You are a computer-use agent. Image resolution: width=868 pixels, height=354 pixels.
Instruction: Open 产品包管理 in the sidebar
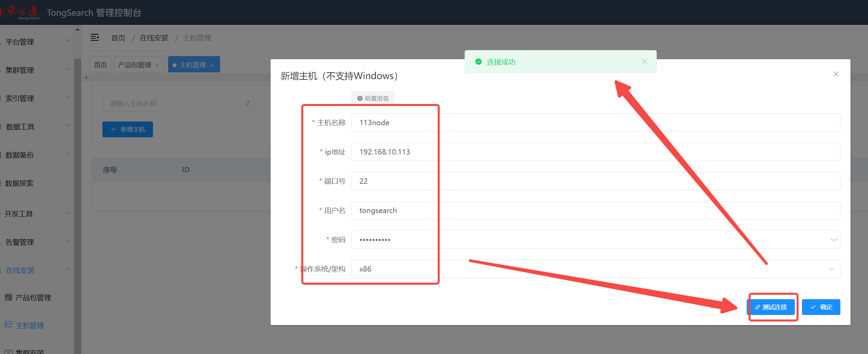33,297
